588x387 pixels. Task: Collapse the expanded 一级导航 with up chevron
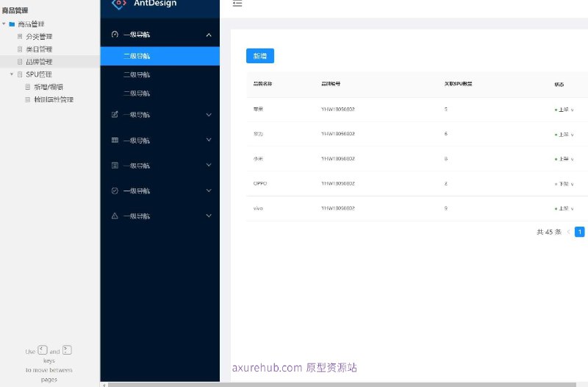209,35
